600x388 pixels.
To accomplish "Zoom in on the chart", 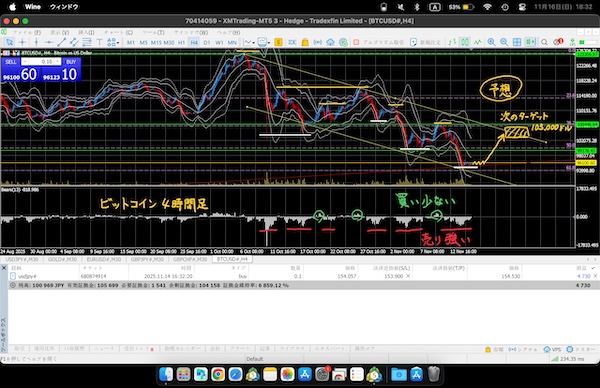I will point(491,42).
